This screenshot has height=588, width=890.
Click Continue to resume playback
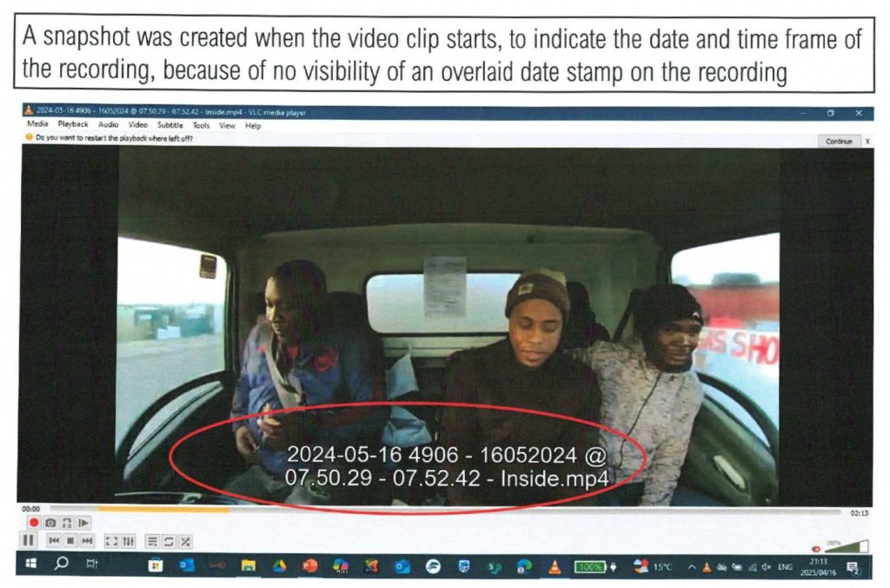coord(839,141)
